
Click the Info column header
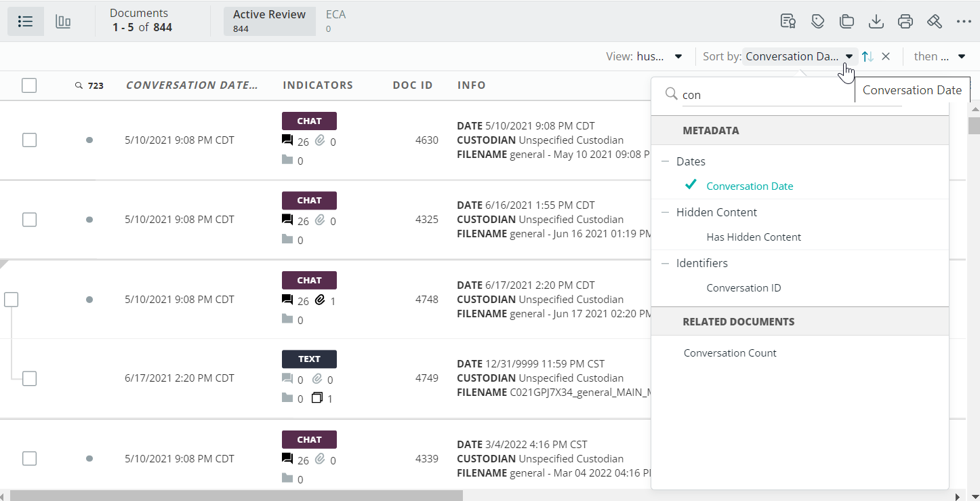pyautogui.click(x=472, y=85)
